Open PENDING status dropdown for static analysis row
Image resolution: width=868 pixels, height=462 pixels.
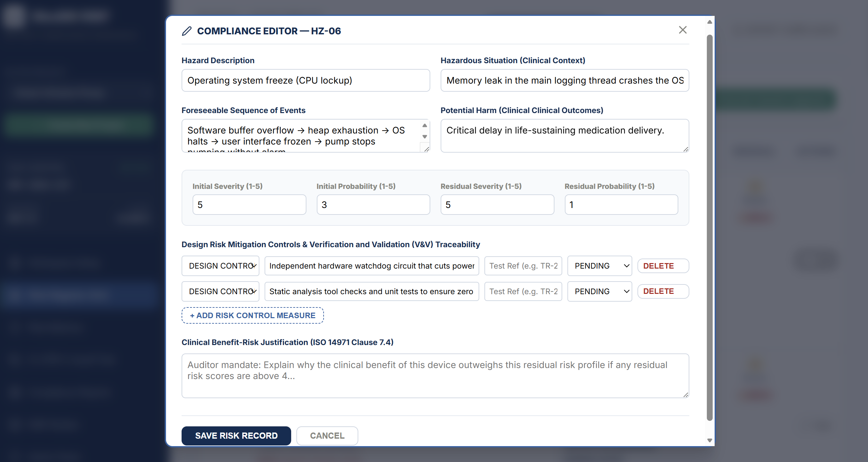click(600, 292)
